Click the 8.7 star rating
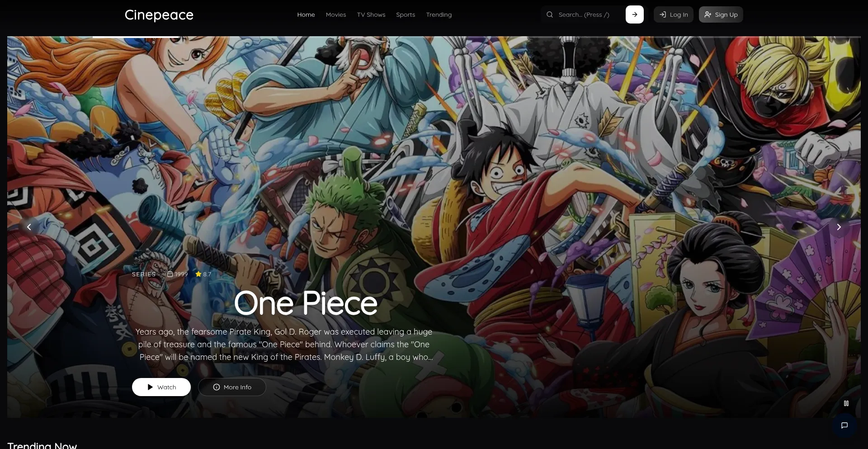This screenshot has width=868, height=449. (x=203, y=274)
